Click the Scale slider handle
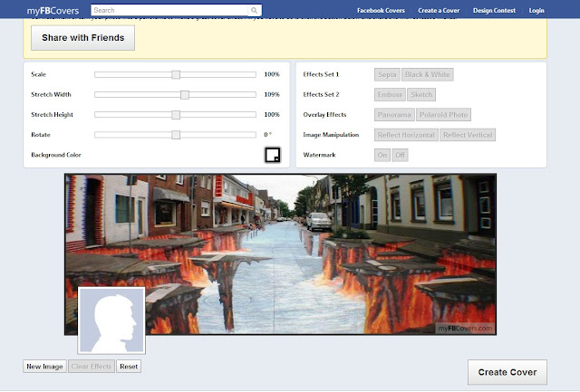Viewport: 580px width, 392px height. pos(176,74)
